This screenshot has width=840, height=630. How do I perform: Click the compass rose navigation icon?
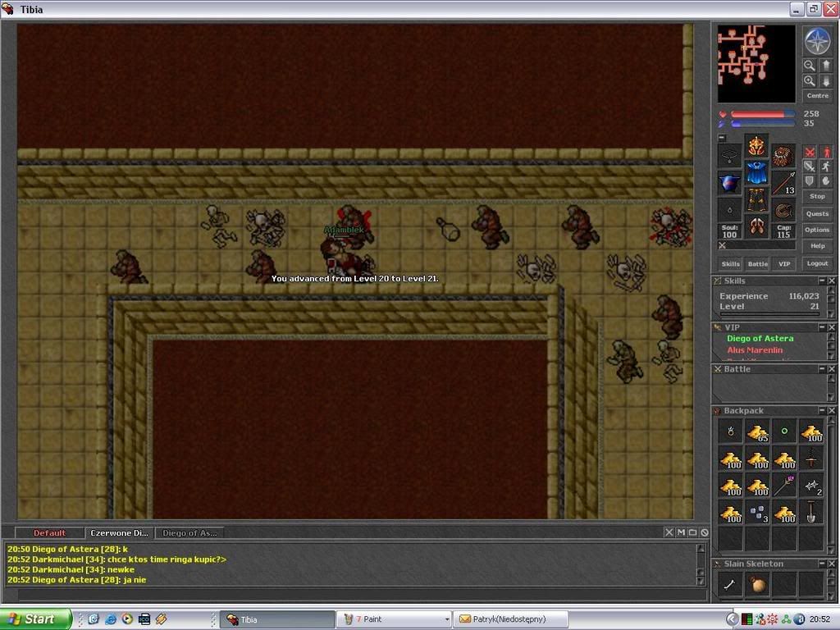(x=817, y=41)
